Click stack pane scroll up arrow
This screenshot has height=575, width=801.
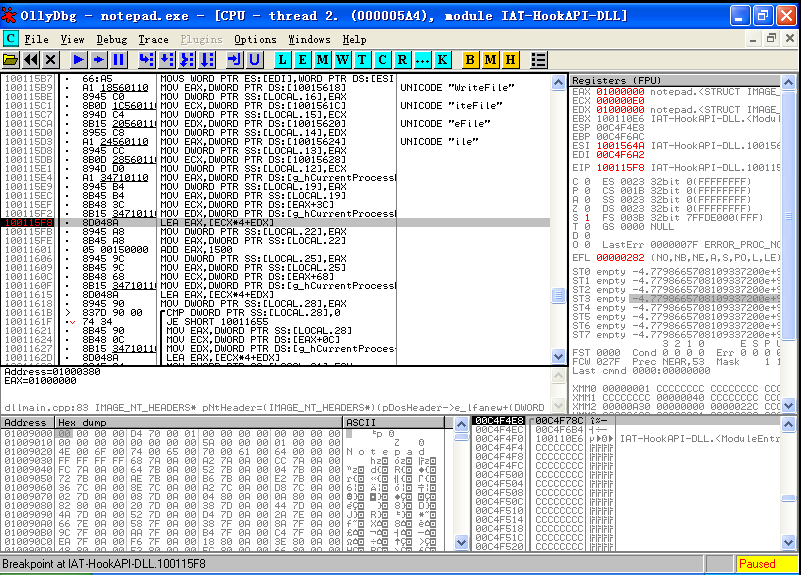(789, 424)
